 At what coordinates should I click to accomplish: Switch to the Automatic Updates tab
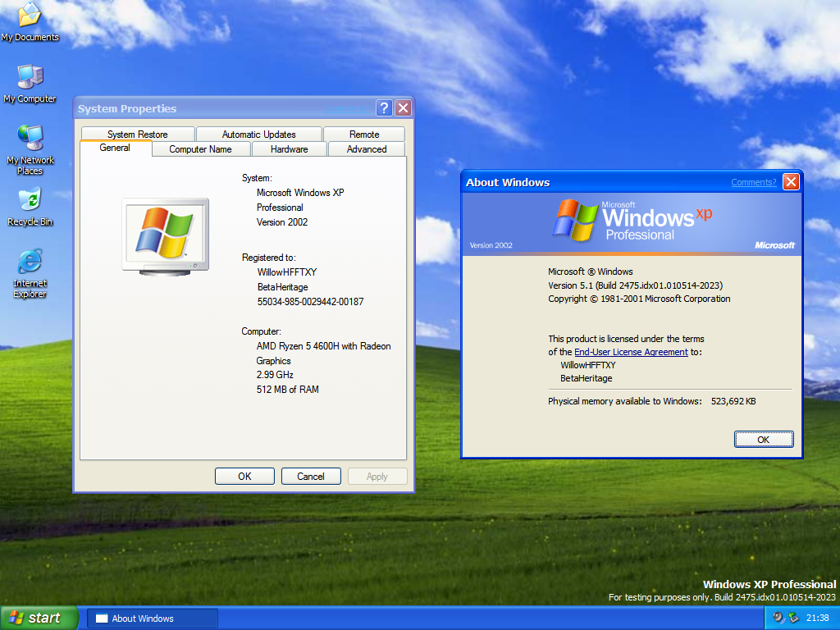pos(258,134)
